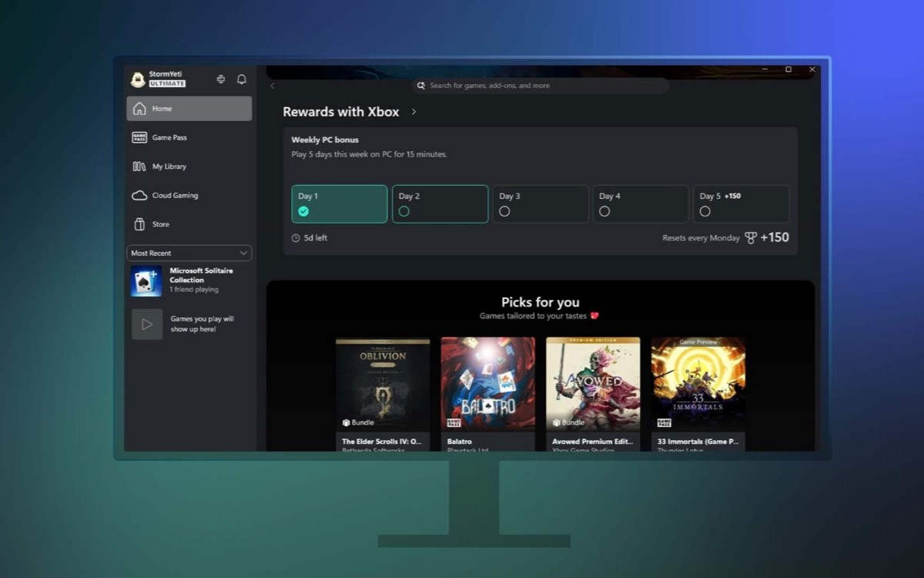The width and height of the screenshot is (924, 578).
Task: Open Store in the sidebar
Action: (189, 224)
